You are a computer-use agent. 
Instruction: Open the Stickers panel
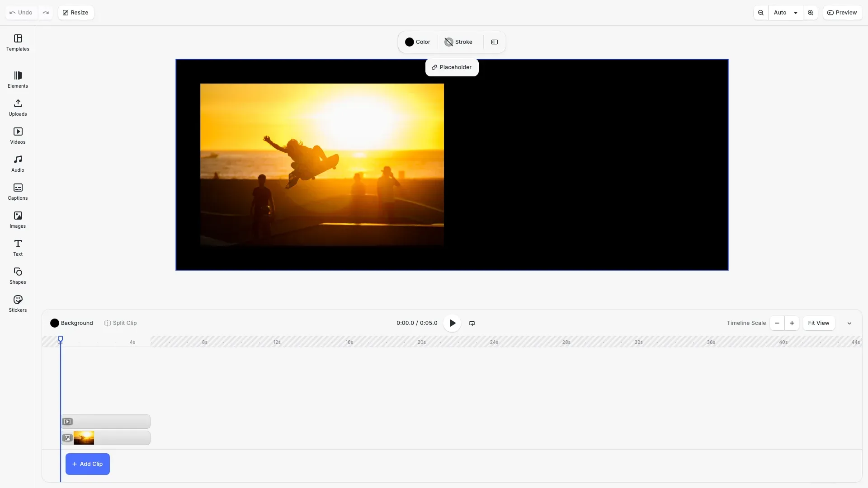[x=18, y=303]
